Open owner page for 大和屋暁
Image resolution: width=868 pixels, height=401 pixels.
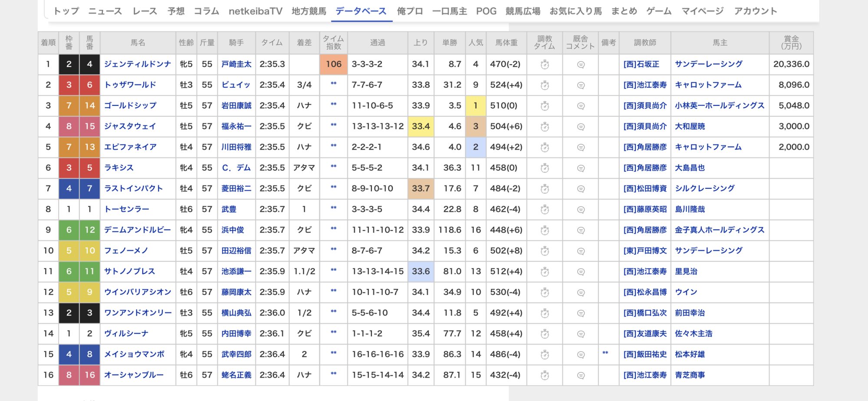pyautogui.click(x=690, y=127)
